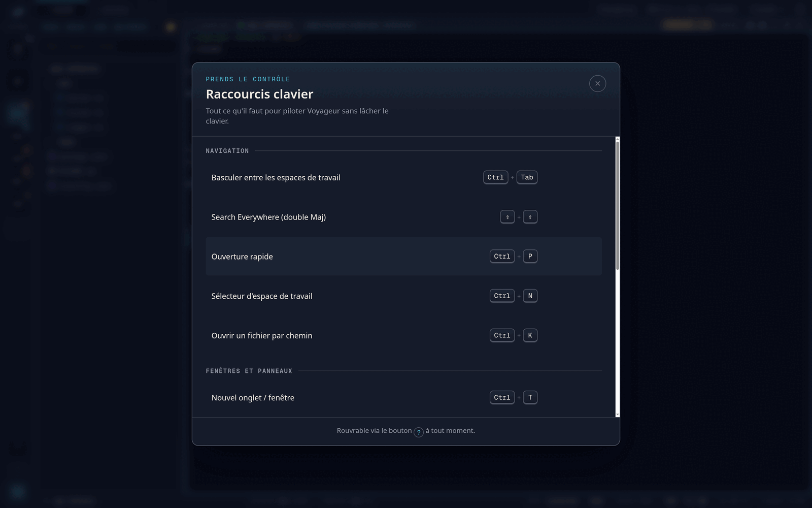The image size is (812, 508).
Task: Click the Fenêtres et panneaux section header
Action: (x=249, y=371)
